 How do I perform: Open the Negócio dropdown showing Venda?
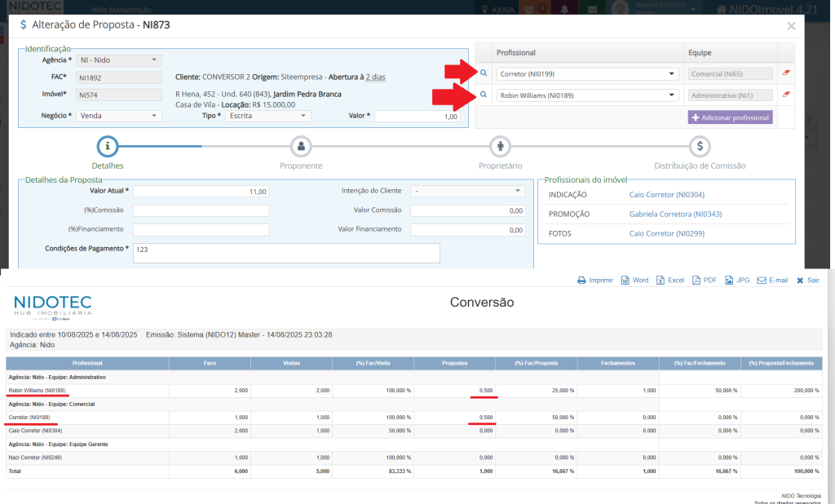[119, 116]
